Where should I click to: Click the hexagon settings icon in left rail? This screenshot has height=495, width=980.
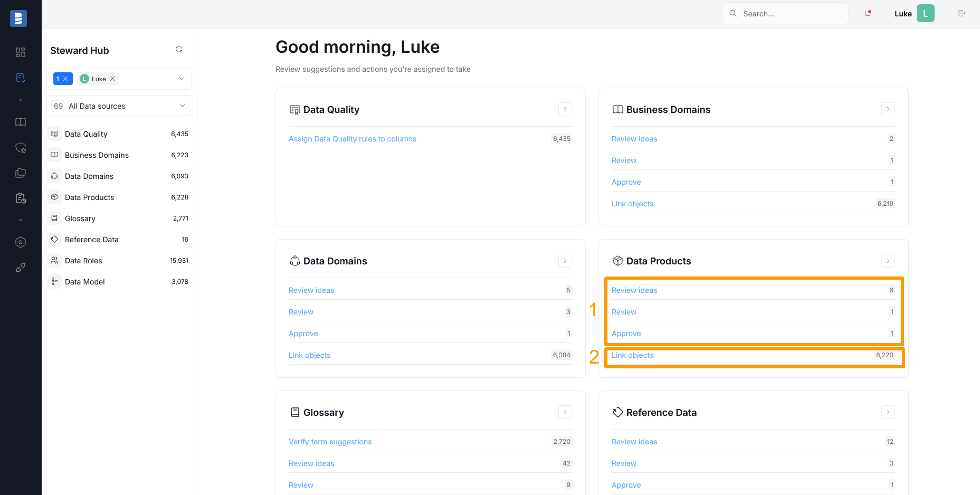point(21,242)
